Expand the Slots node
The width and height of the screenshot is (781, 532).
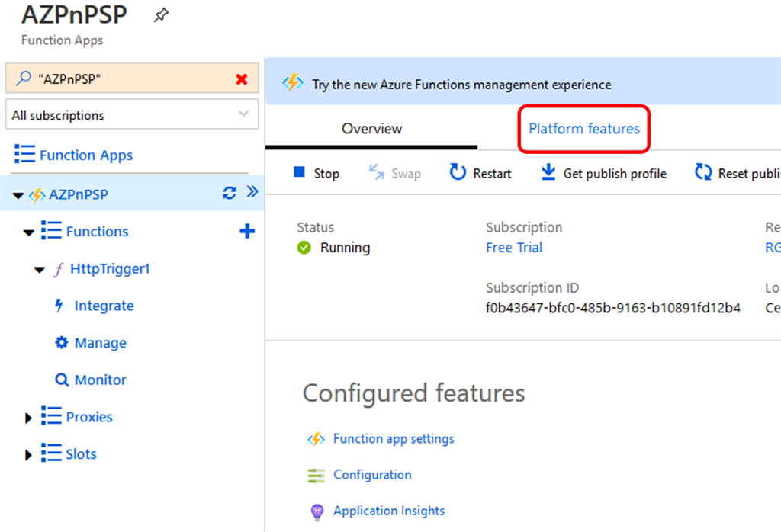(29, 455)
